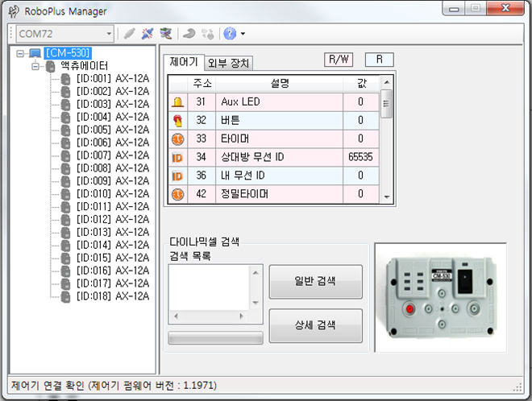The height and width of the screenshot is (401, 532).
Task: Select the Aux LED lamp icon in the table
Action: tap(177, 102)
